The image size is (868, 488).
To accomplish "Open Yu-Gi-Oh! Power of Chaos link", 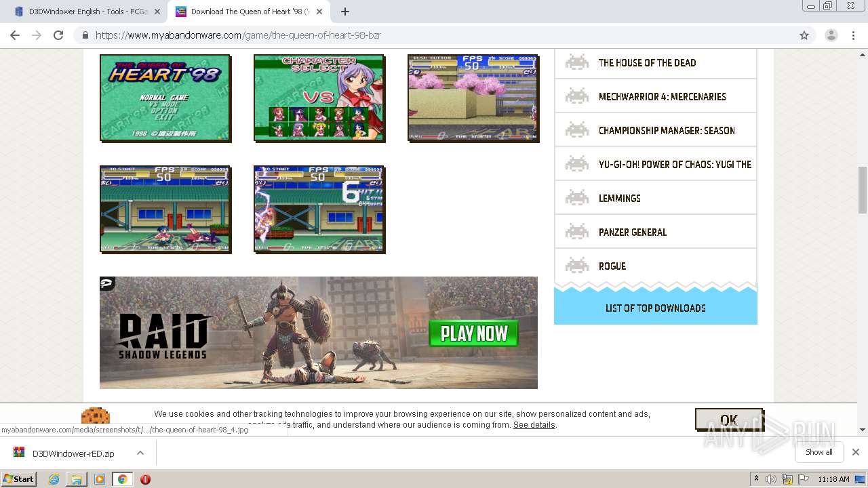I will [675, 165].
